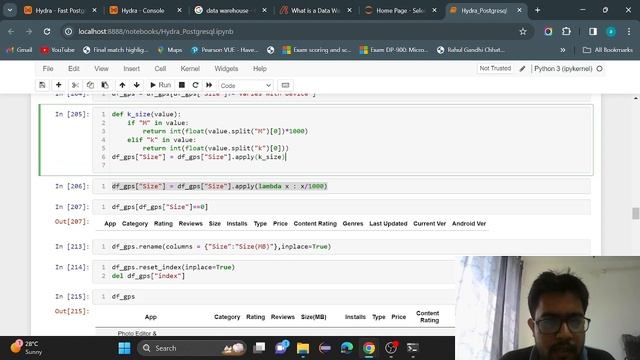Viewport: 640px width, 360px height.
Task: Switch to the Hydra - Console tab
Action: click(142, 11)
